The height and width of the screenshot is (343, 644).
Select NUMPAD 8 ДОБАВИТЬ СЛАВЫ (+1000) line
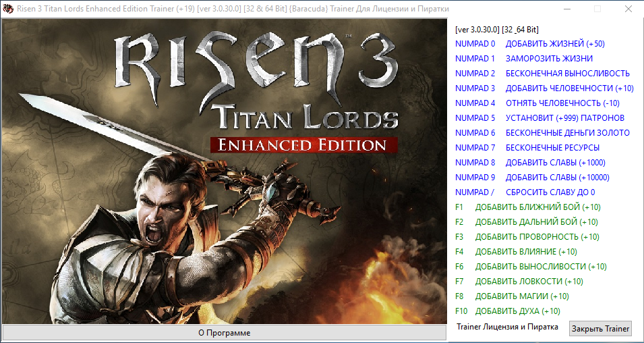[530, 163]
